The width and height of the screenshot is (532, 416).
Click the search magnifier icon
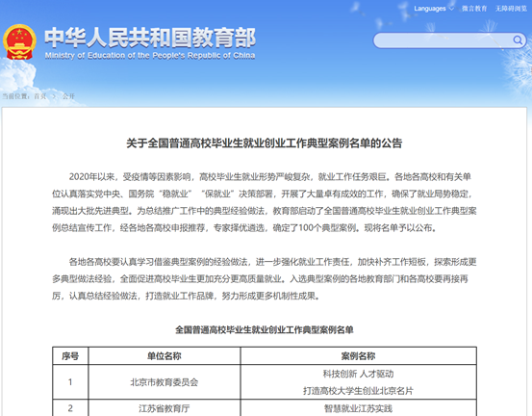[x=518, y=40]
